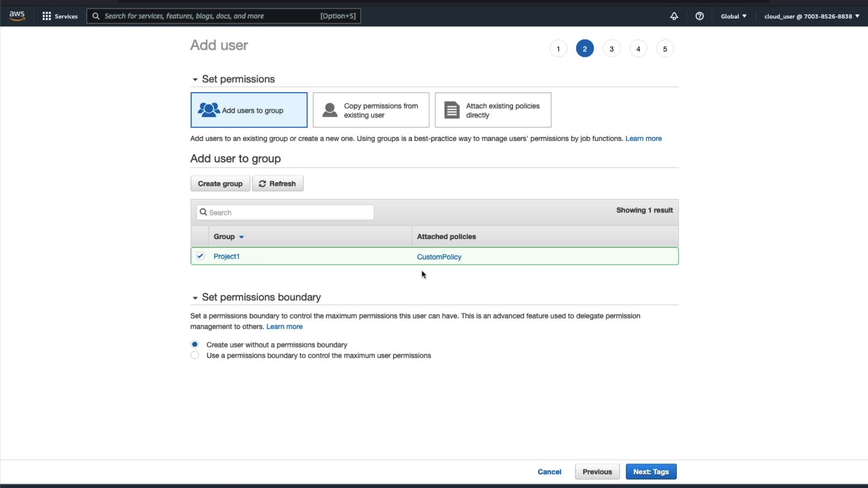Click the notifications bell icon
The image size is (868, 488).
pos(674,16)
